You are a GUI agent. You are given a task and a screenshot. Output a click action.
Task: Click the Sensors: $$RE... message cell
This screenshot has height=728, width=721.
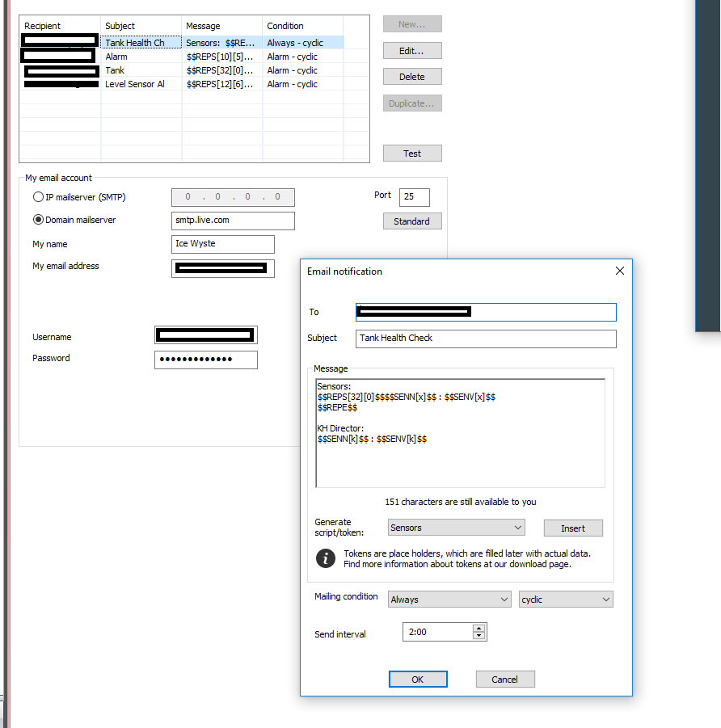click(222, 42)
